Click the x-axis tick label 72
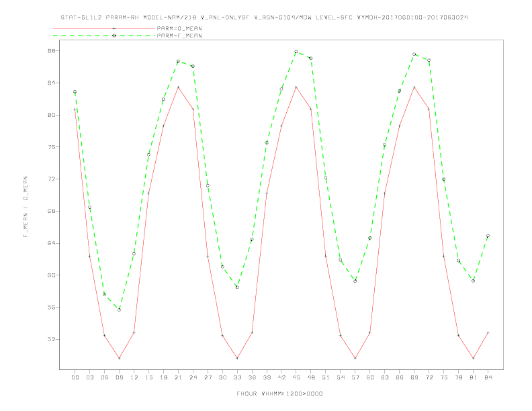Image resolution: width=532 pixels, height=411 pixels. click(429, 377)
